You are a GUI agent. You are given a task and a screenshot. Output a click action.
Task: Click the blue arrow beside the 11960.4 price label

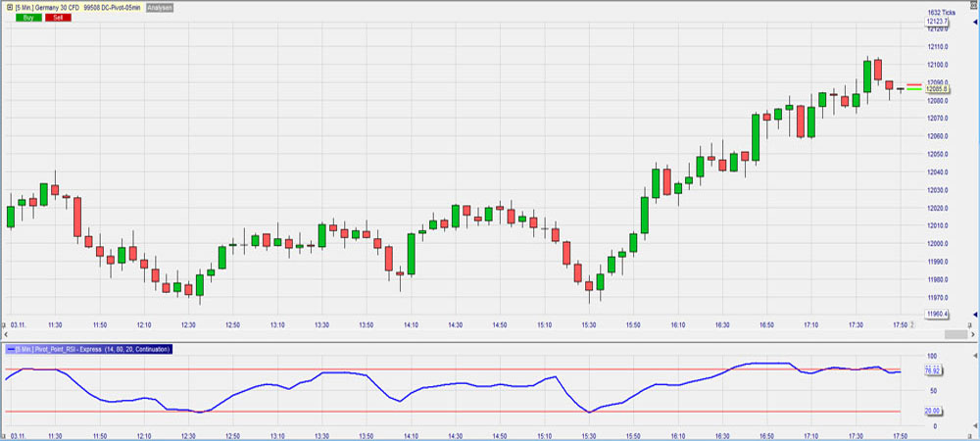coord(974,315)
